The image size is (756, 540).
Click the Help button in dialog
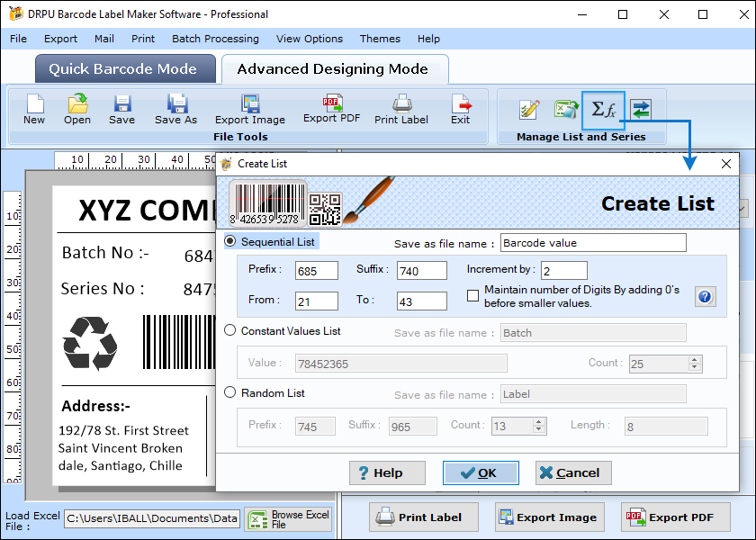click(x=387, y=473)
